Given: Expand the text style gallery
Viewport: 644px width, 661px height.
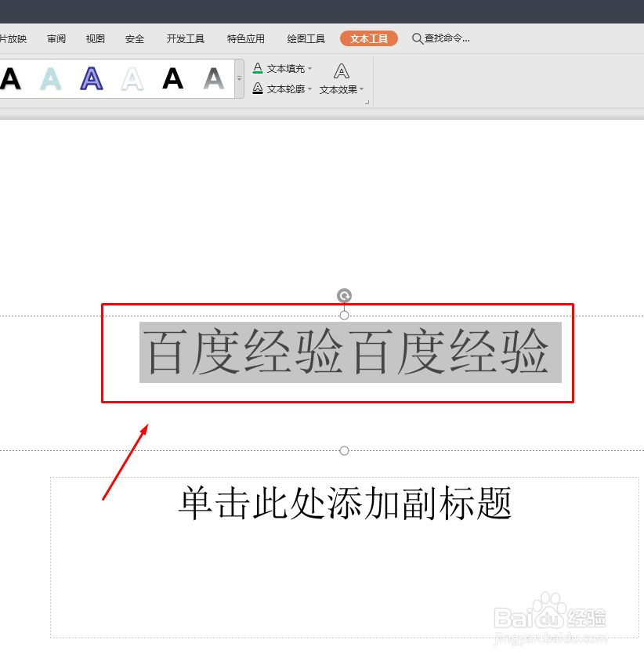Looking at the screenshot, I should click(239, 79).
